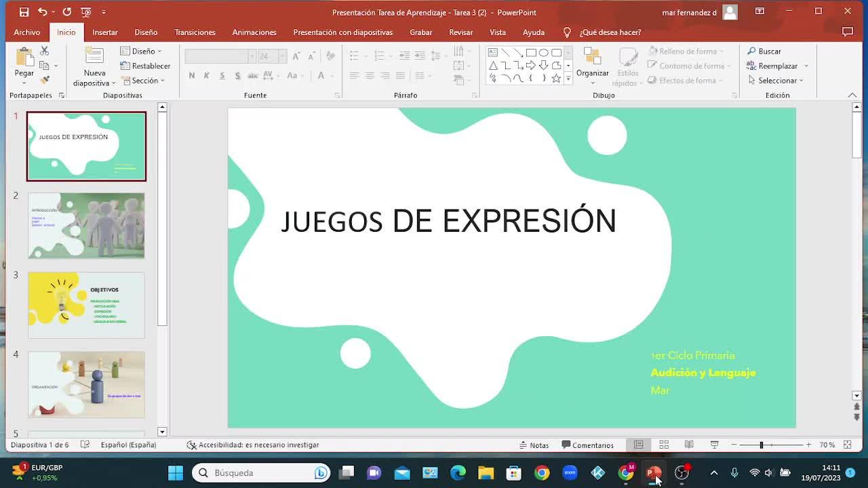Click the Cut scissors icon
The image size is (868, 488).
coord(44,52)
